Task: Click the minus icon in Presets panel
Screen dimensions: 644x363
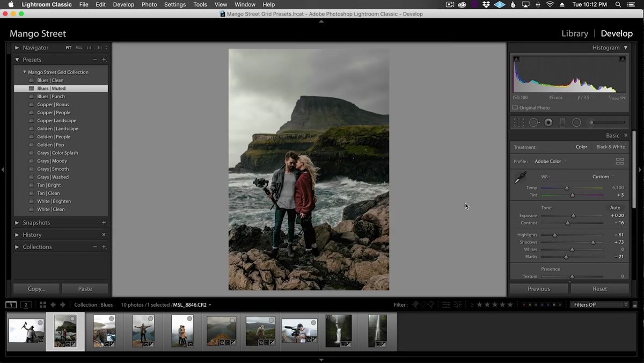Action: coord(95,60)
